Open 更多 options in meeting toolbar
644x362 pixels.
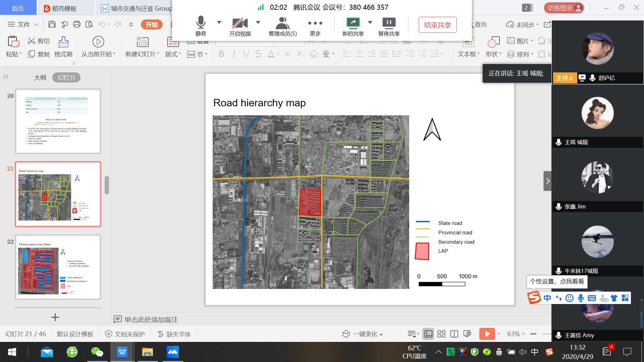315,23
